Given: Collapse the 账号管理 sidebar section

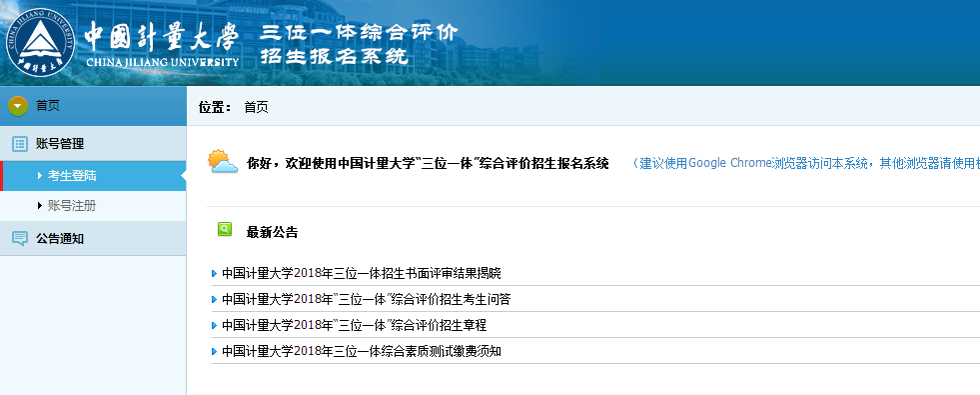Looking at the screenshot, I should (x=93, y=143).
